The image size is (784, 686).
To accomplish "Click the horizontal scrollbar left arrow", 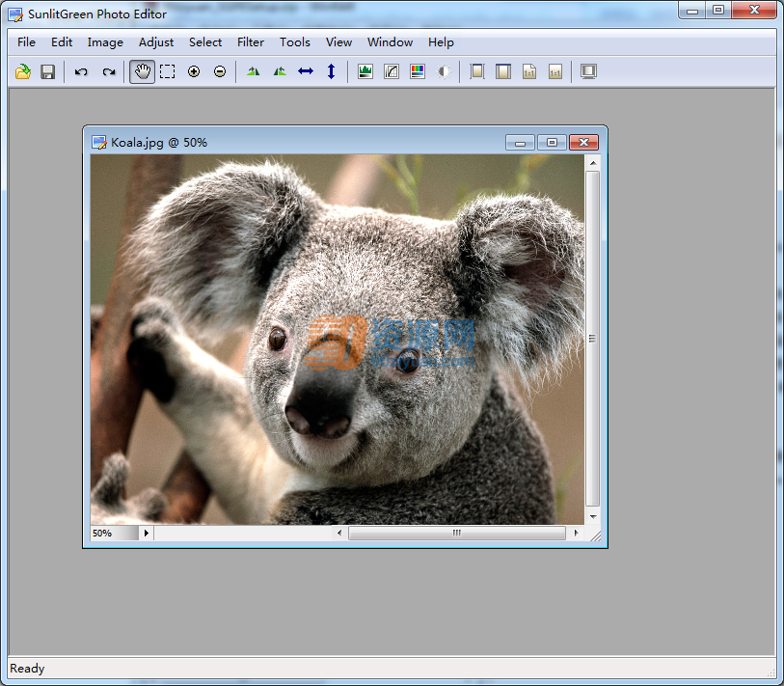I will [340, 534].
